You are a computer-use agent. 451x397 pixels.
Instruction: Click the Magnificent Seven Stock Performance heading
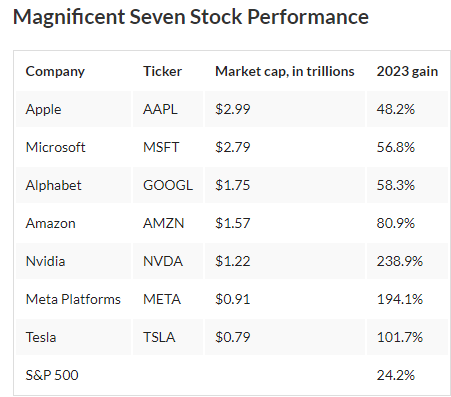[191, 17]
